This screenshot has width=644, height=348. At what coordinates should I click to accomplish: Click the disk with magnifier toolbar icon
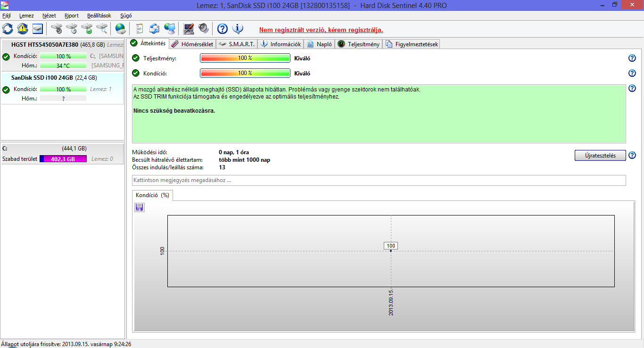[102, 29]
